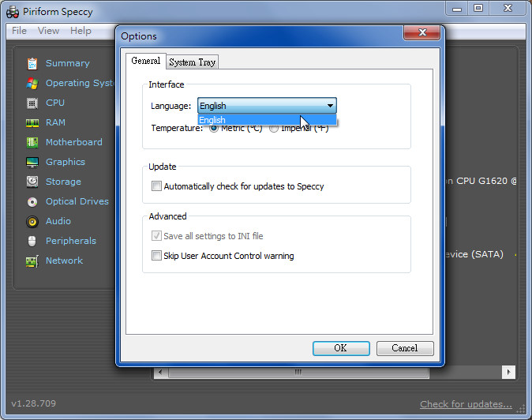
Task: Select the Audio speaker icon
Action: click(x=32, y=222)
